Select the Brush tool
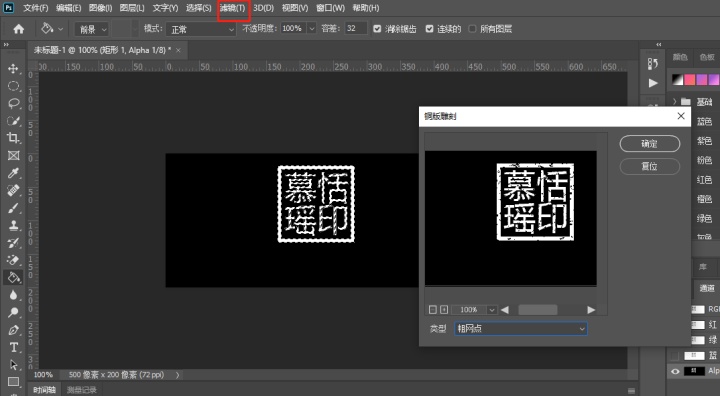The image size is (720, 396). coord(13,208)
